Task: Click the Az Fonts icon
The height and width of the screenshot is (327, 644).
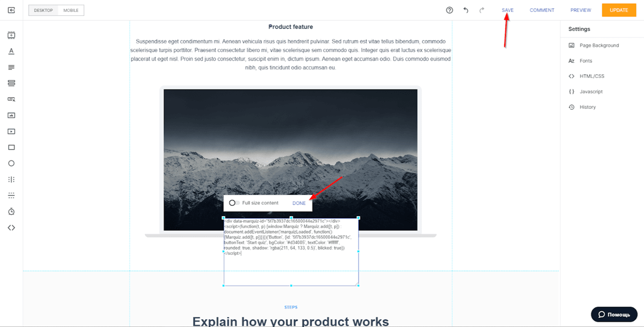Action: pyautogui.click(x=571, y=61)
